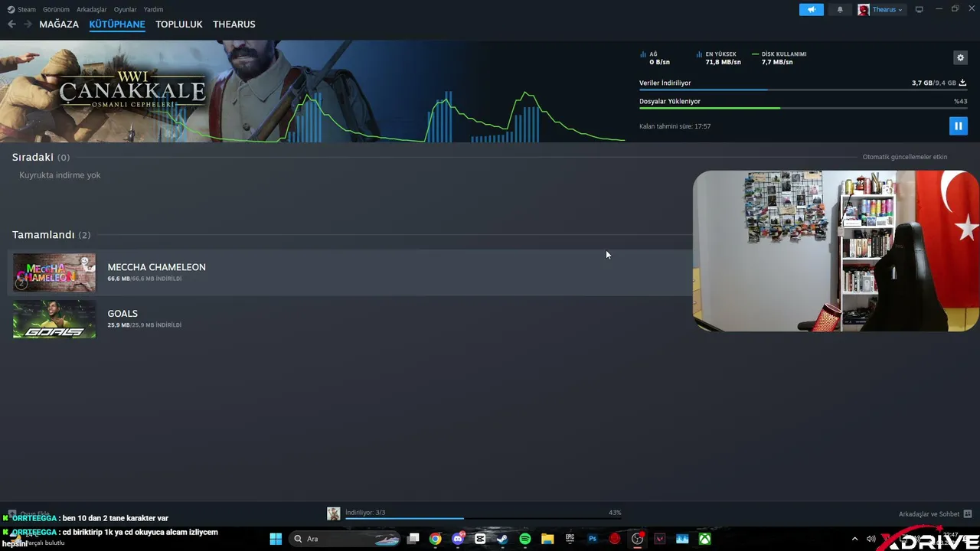The image size is (980, 551).
Task: Open the Yardım menu
Action: coord(153,9)
